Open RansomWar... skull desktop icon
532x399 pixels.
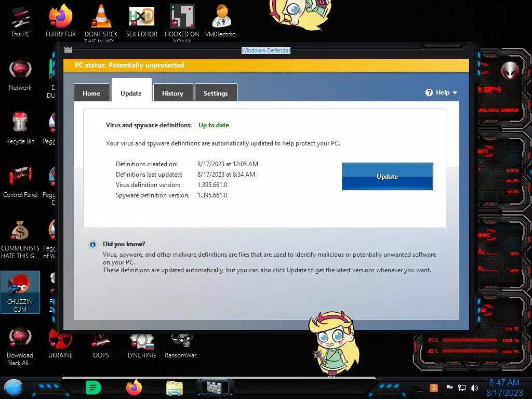(x=182, y=346)
